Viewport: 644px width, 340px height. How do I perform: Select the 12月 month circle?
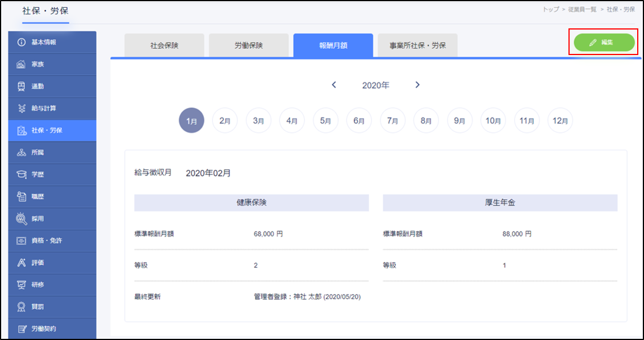[x=560, y=121]
